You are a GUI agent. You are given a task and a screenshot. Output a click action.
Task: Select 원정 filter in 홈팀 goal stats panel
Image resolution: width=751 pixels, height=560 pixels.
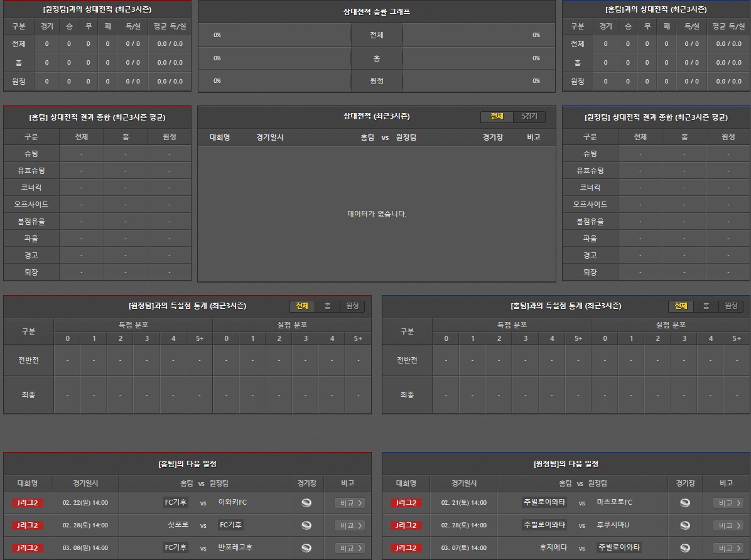[731, 306]
